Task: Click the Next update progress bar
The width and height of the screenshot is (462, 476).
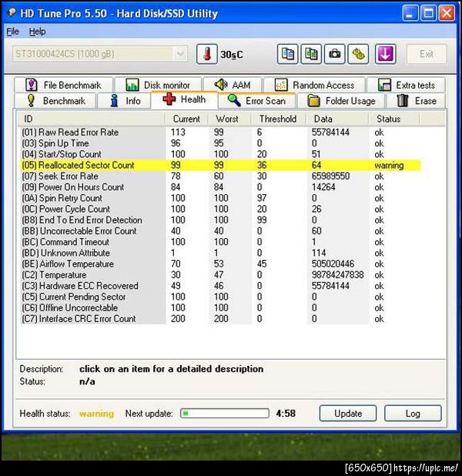Action: coord(225,413)
